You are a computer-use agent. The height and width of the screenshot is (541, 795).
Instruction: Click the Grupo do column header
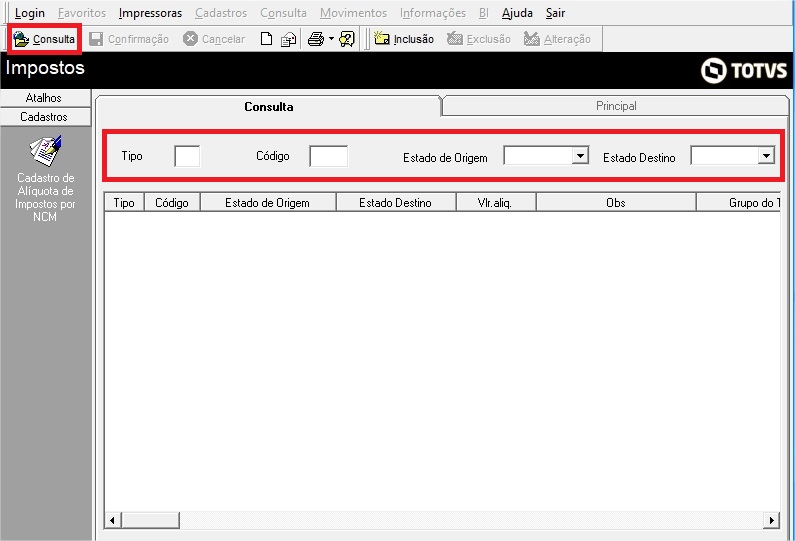[739, 202]
